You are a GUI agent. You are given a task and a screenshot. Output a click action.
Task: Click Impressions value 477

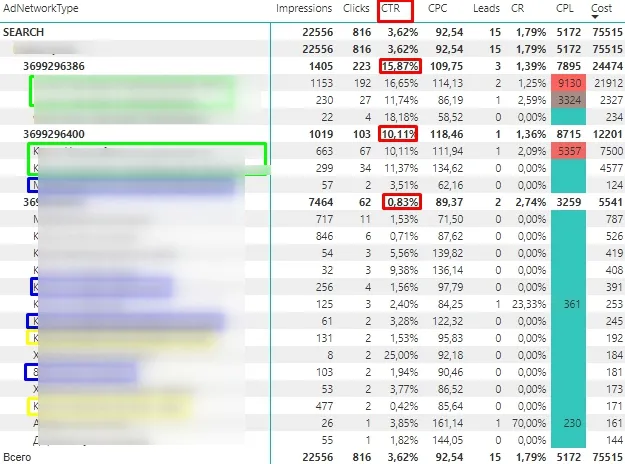point(324,406)
